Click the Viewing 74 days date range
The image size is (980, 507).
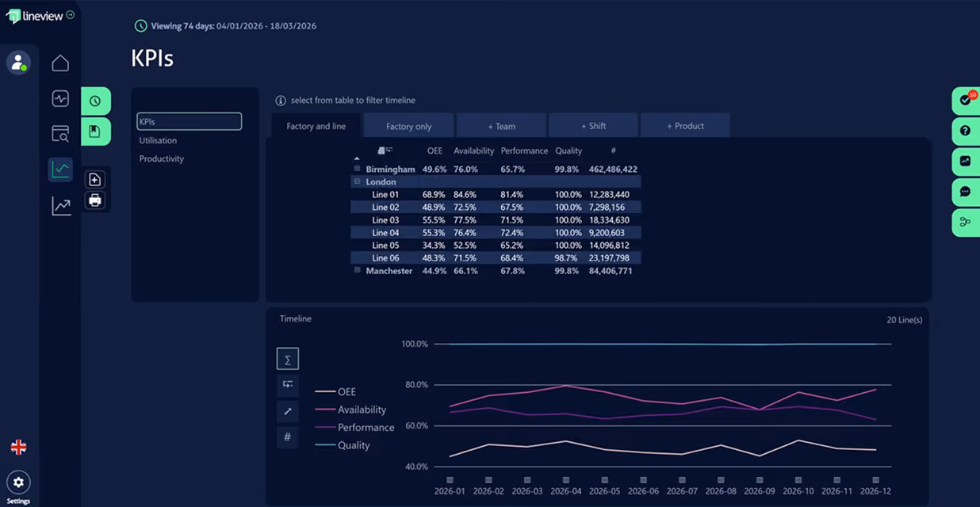(234, 26)
